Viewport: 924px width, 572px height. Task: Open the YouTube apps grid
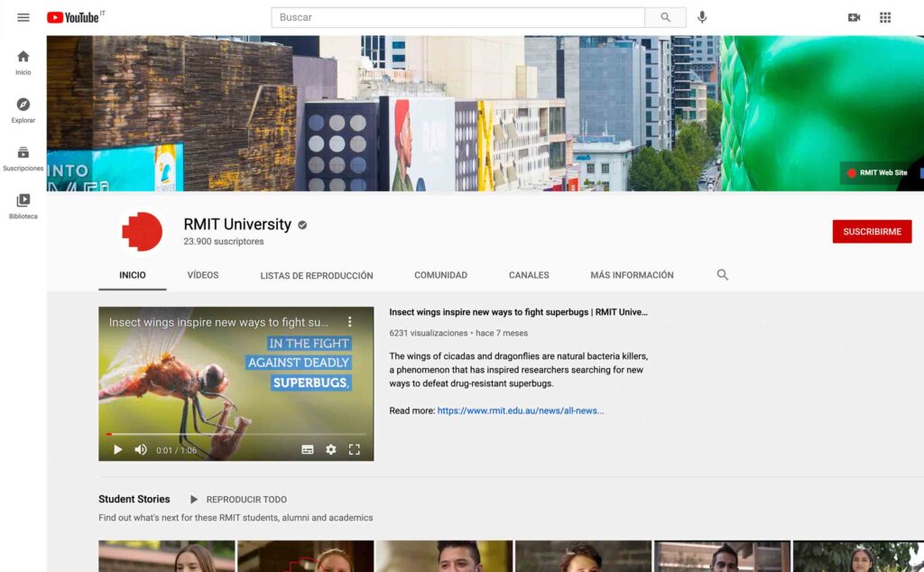coord(885,18)
